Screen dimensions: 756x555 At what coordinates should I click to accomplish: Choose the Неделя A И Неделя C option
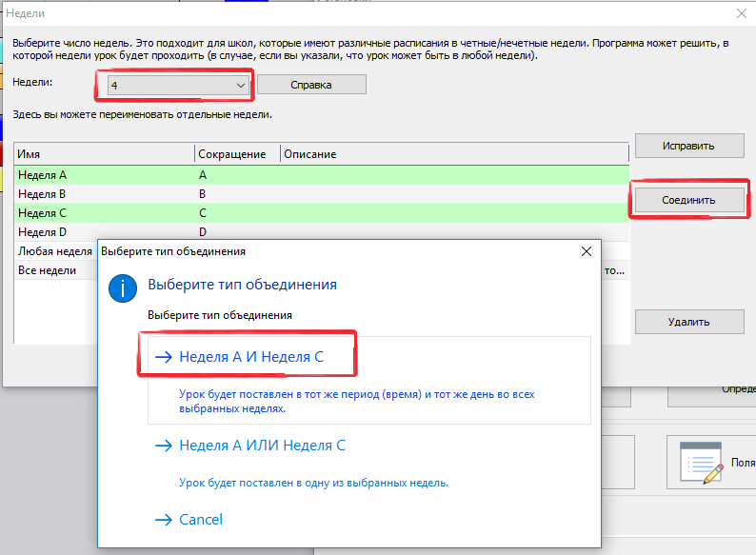click(251, 357)
